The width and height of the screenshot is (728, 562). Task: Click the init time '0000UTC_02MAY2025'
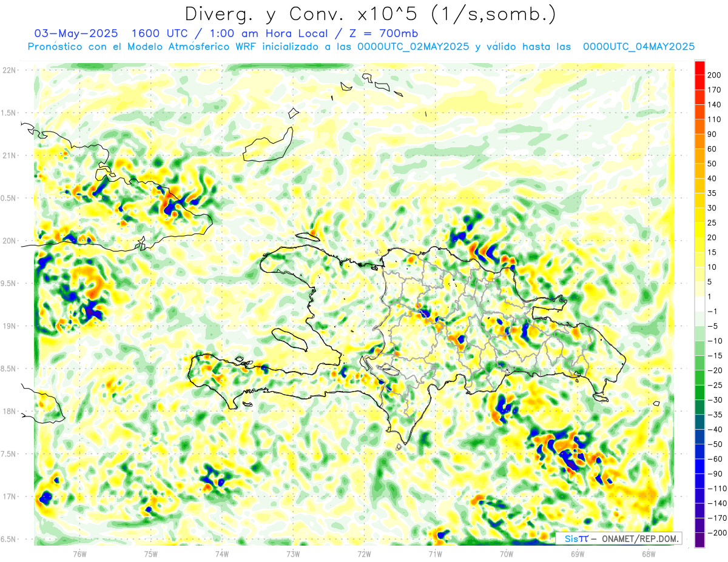413,47
